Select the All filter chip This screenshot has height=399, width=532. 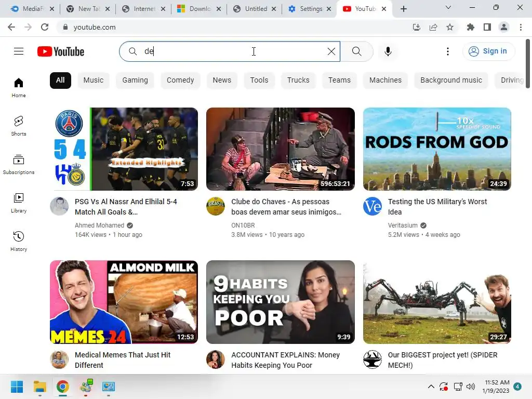point(60,81)
